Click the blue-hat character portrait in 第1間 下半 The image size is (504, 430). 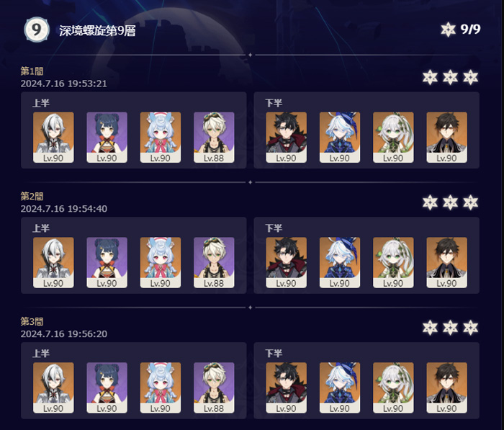[x=340, y=138]
